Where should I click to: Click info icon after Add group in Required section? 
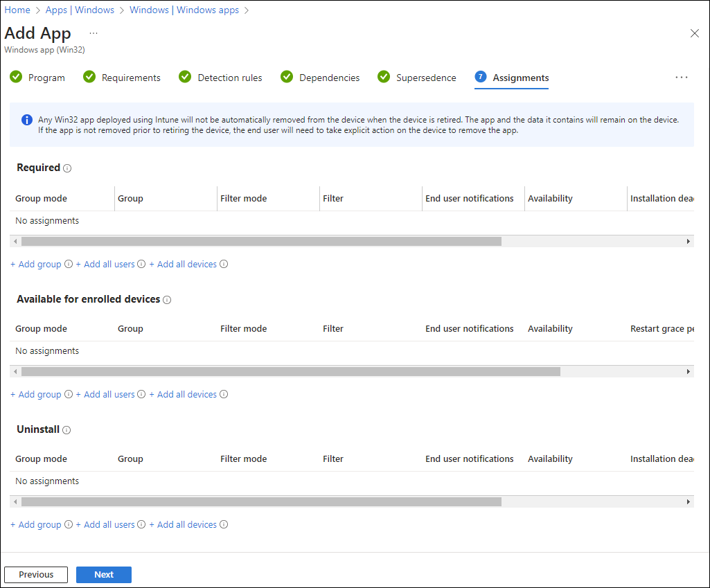tap(69, 264)
